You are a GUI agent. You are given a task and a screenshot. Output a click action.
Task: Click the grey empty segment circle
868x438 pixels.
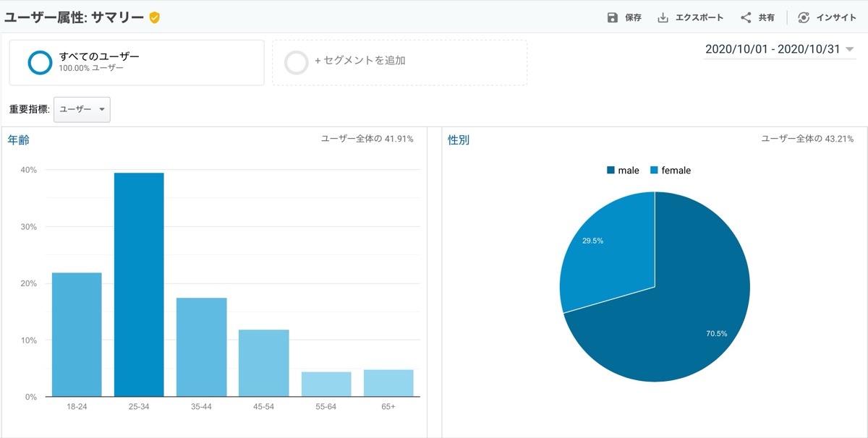[297, 62]
